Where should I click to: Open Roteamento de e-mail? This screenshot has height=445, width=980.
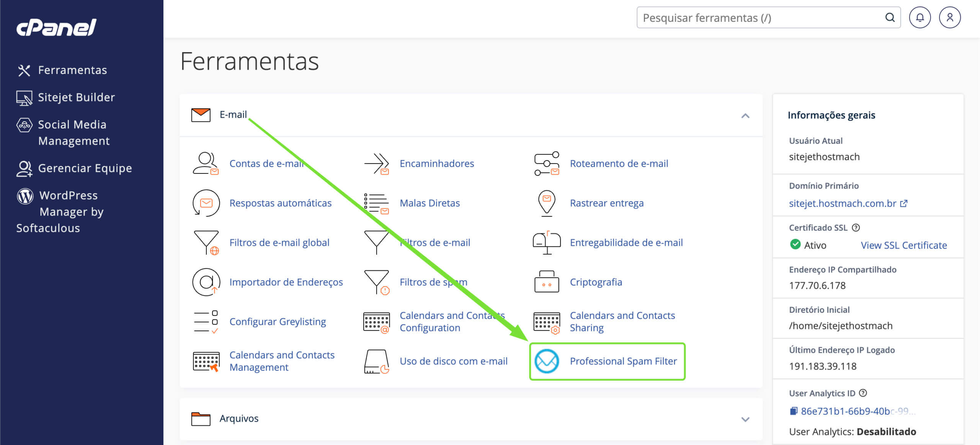point(619,164)
